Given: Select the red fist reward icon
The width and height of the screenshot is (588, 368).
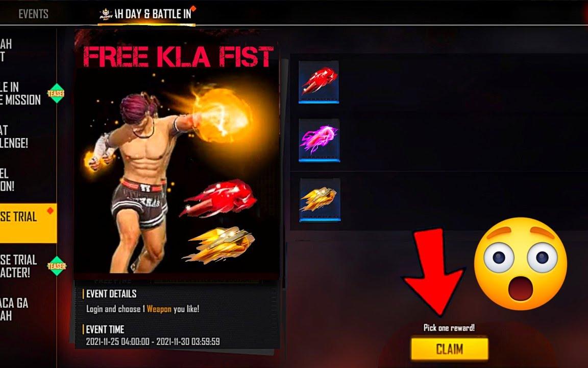Looking at the screenshot, I should (318, 81).
